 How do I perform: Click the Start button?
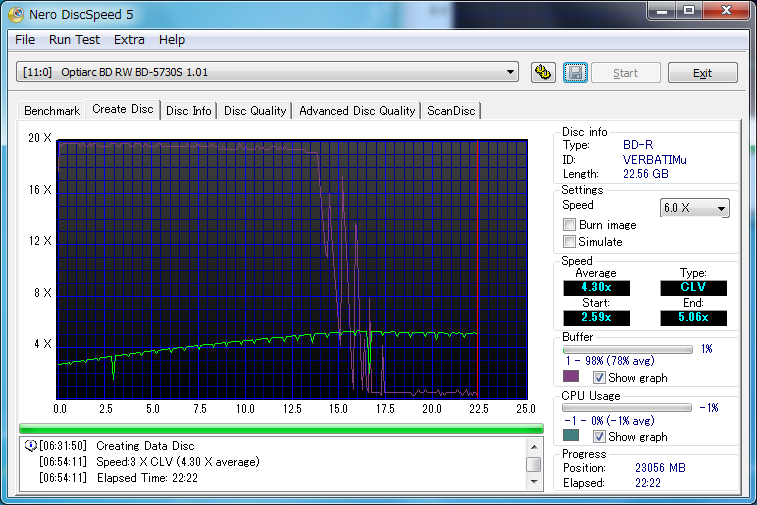(626, 73)
